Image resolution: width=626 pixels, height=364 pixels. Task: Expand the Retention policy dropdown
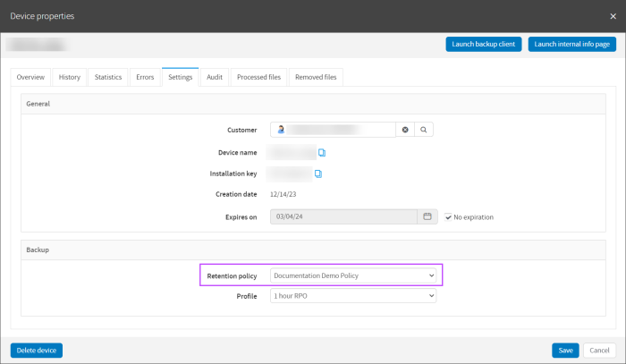pos(353,275)
